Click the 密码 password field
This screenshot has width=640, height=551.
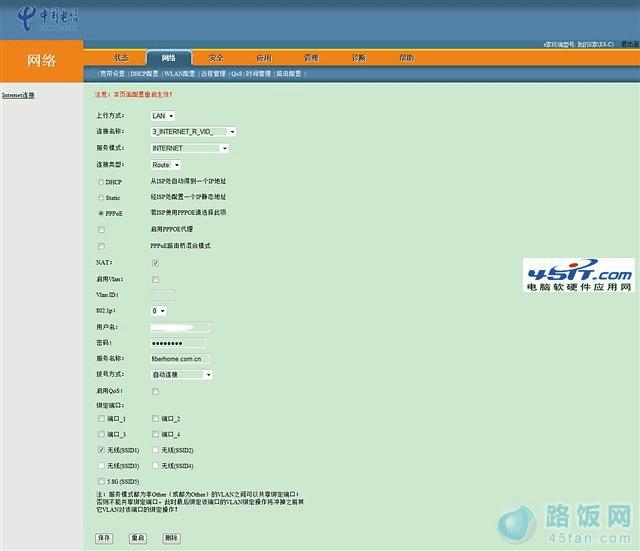pos(178,343)
